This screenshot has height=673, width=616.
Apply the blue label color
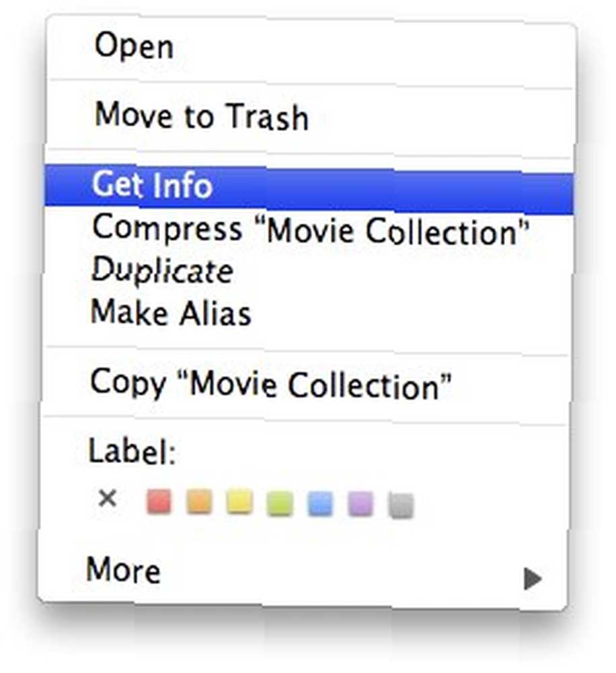tap(320, 503)
